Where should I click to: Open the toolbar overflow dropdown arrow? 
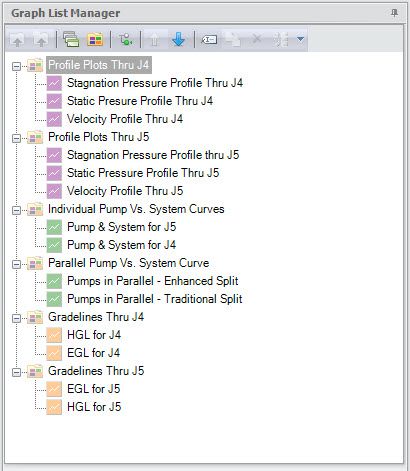tap(300, 40)
